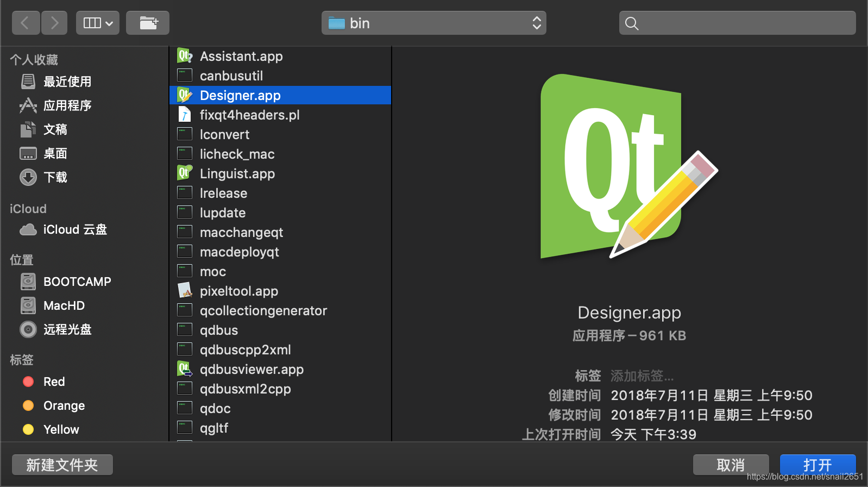Click the Linguist.app Qt icon

[x=185, y=173]
